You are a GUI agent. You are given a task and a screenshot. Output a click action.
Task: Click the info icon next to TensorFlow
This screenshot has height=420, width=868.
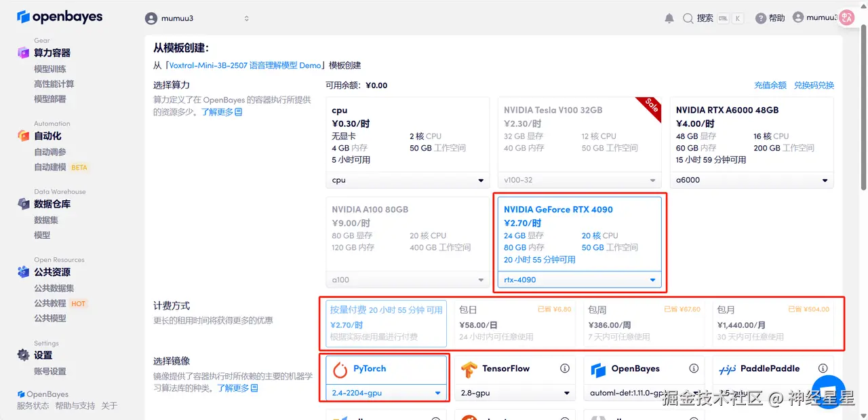pyautogui.click(x=564, y=368)
